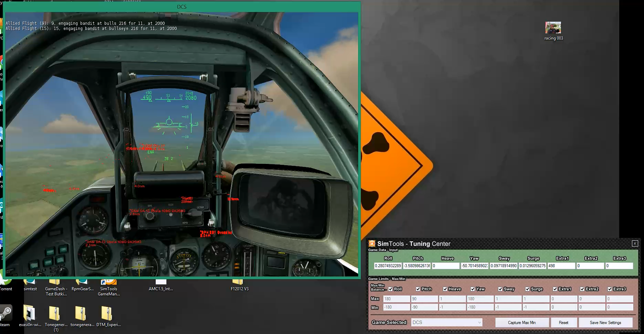Click the Pitch game data input field
Screen dimensions: 644x334
tap(417, 266)
